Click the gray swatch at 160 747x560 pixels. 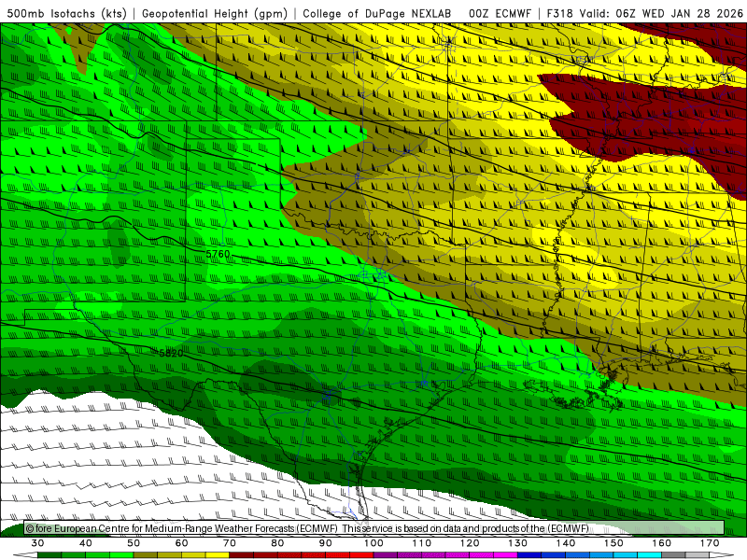click(x=673, y=555)
